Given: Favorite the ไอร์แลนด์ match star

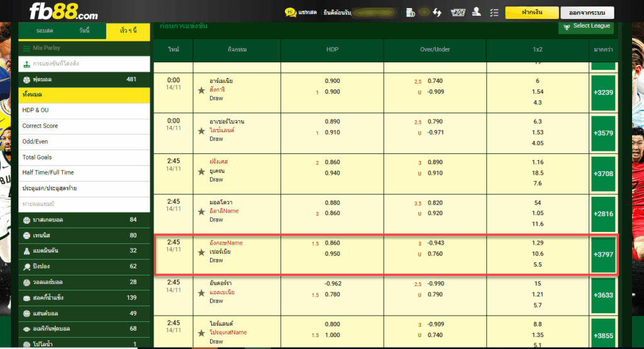Looking at the screenshot, I should tap(201, 333).
